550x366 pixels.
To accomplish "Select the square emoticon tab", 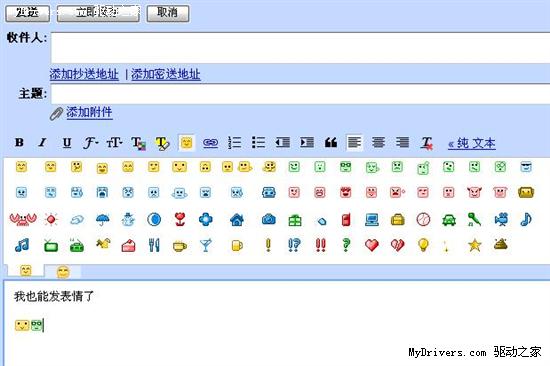I will pyautogui.click(x=26, y=271).
